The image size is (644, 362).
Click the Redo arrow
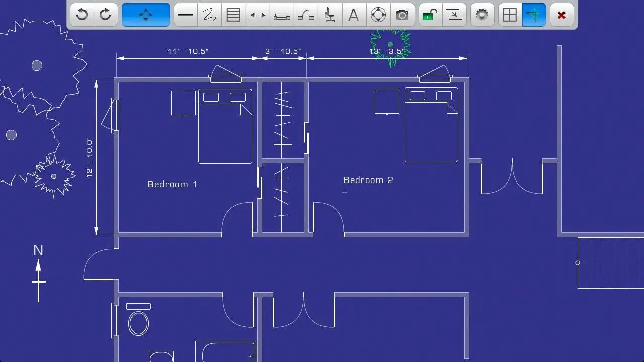click(105, 15)
